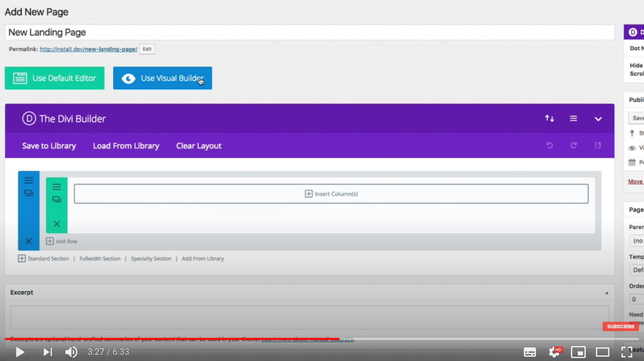Open green row settings menu icon

[x=57, y=187]
